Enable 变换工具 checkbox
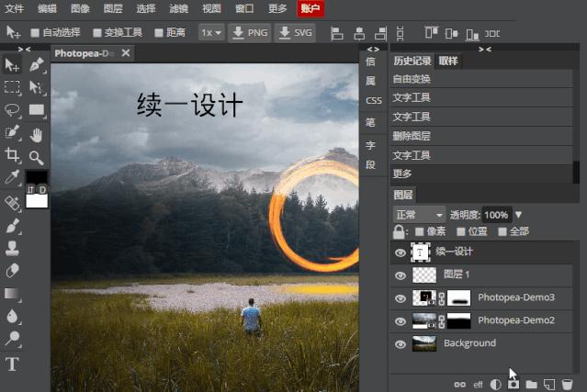587x392 pixels. pyautogui.click(x=97, y=33)
